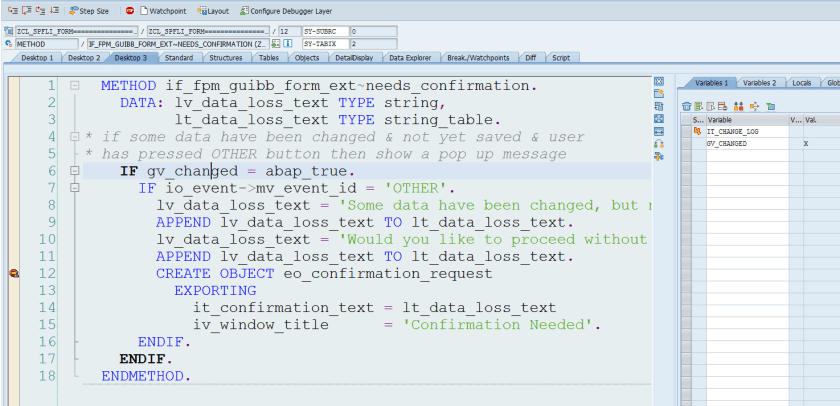Open the Locals tab
The width and height of the screenshot is (840, 406).
click(801, 83)
